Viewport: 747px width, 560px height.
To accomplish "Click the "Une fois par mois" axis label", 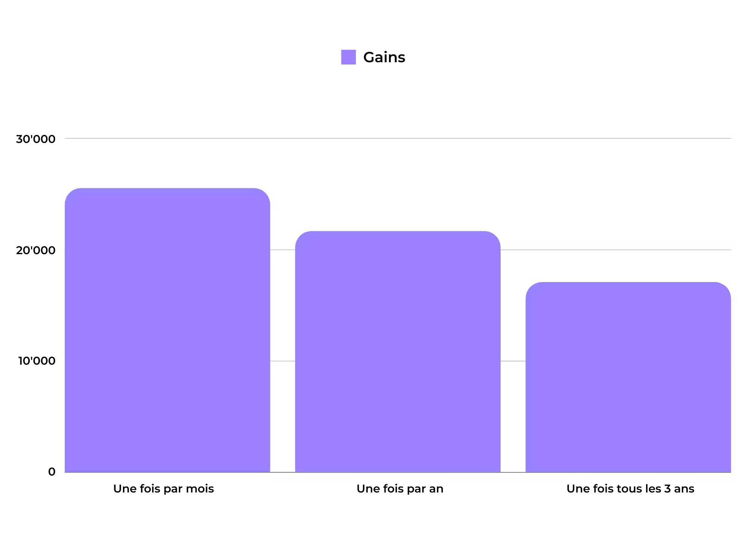I will point(163,489).
